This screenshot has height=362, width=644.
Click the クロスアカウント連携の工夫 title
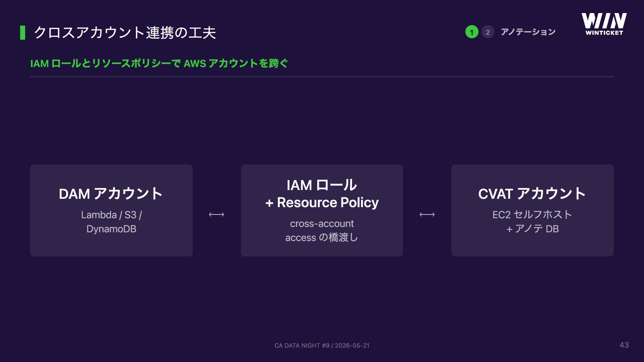coord(125,33)
